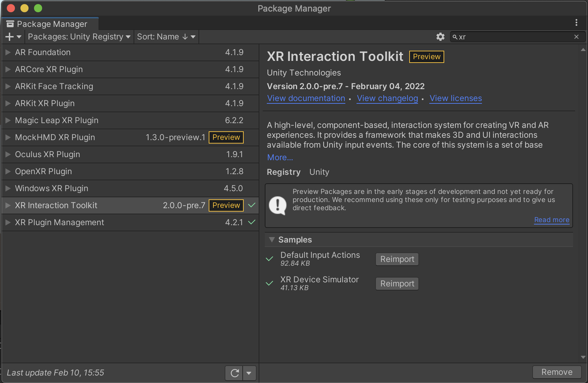The image size is (588, 383).
Task: Expand the Oculus XR Plugin entry
Action: (8, 154)
